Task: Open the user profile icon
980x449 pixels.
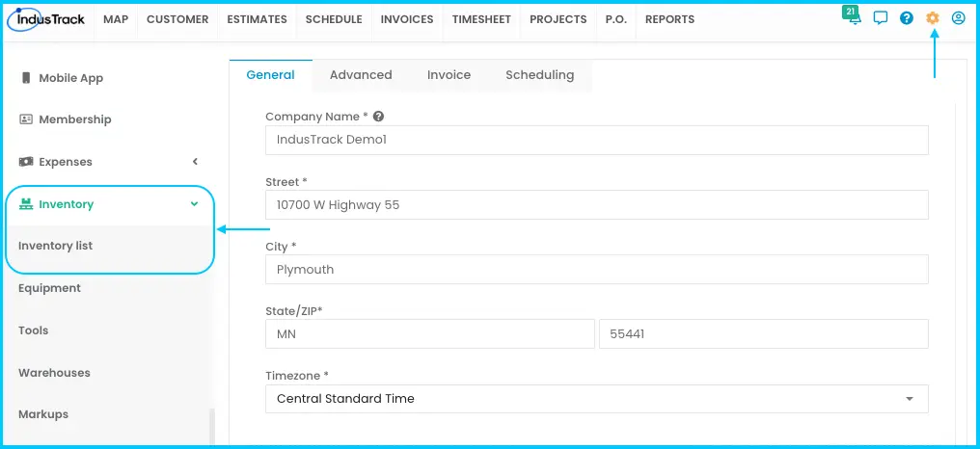Action: tap(958, 18)
